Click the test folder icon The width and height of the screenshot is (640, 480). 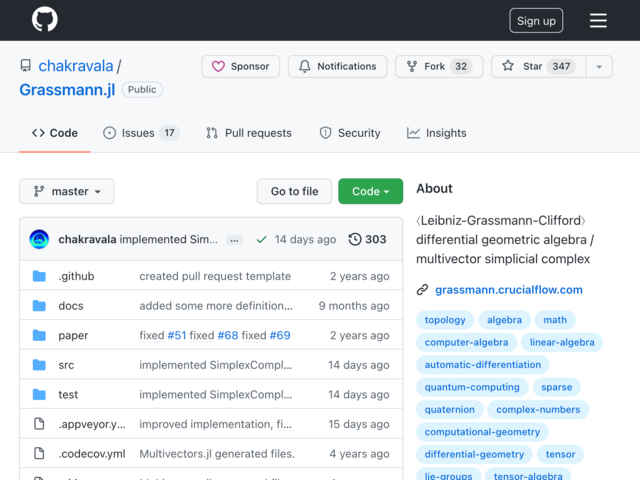point(39,394)
